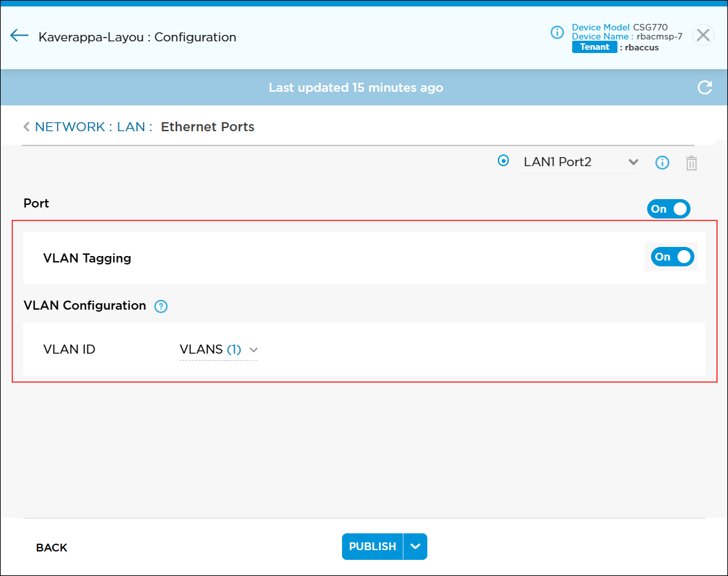Click the BACK button at bottom
The height and width of the screenshot is (576, 728).
click(x=52, y=548)
